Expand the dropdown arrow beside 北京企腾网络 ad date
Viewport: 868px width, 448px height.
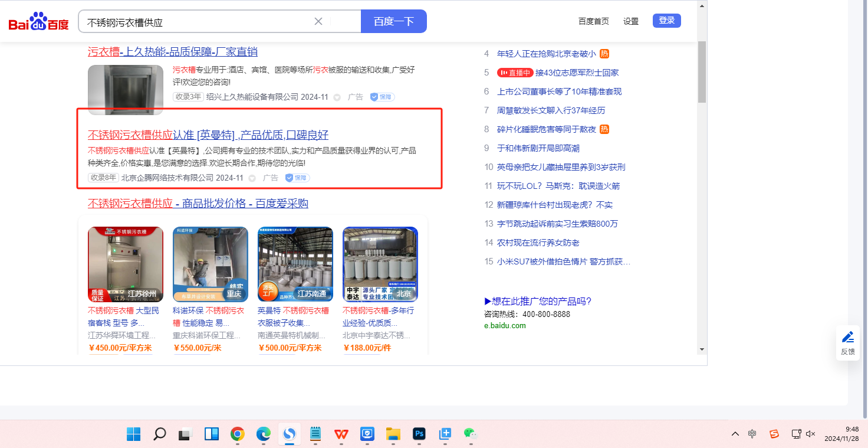252,178
